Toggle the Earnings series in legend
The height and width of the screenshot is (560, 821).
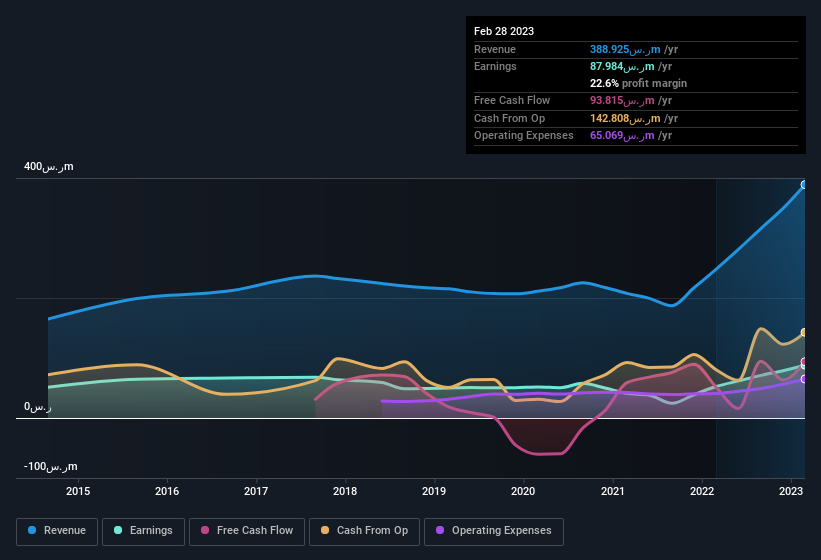[143, 531]
